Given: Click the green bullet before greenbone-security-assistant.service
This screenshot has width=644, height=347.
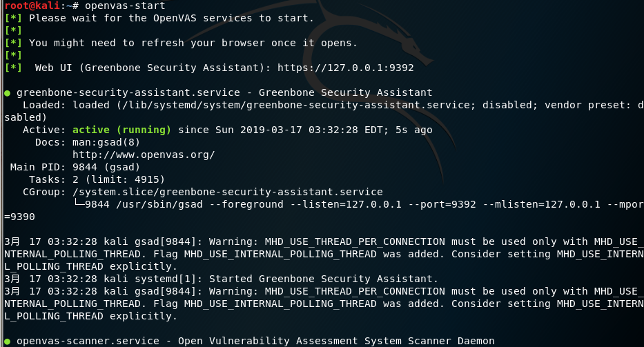Looking at the screenshot, I should point(7,92).
